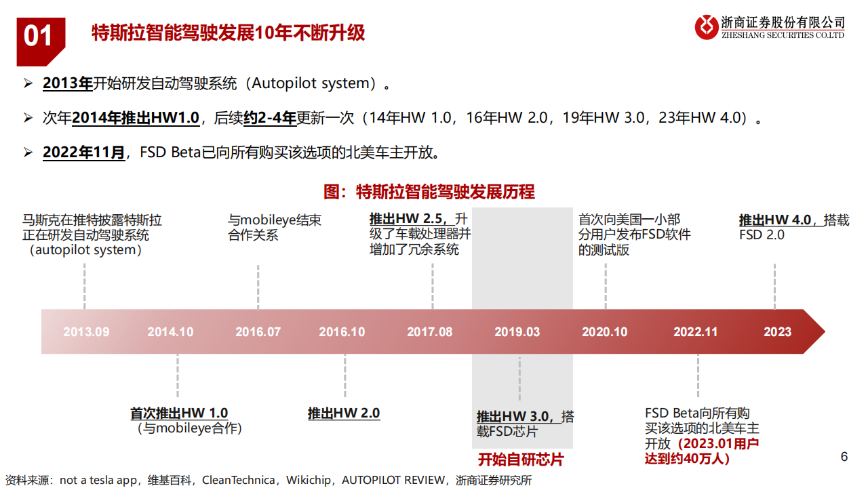The height and width of the screenshot is (488, 868).
Task: Select timeline marker 2013.09
Action: coord(86,332)
